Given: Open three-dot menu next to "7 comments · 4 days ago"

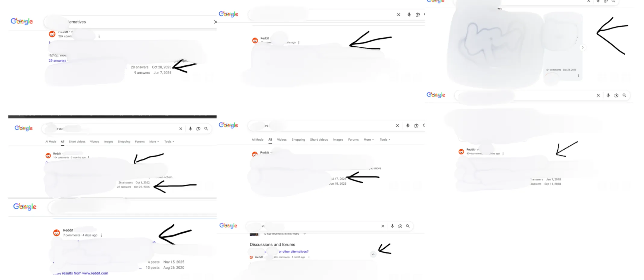Looking at the screenshot, I should click(x=101, y=235).
